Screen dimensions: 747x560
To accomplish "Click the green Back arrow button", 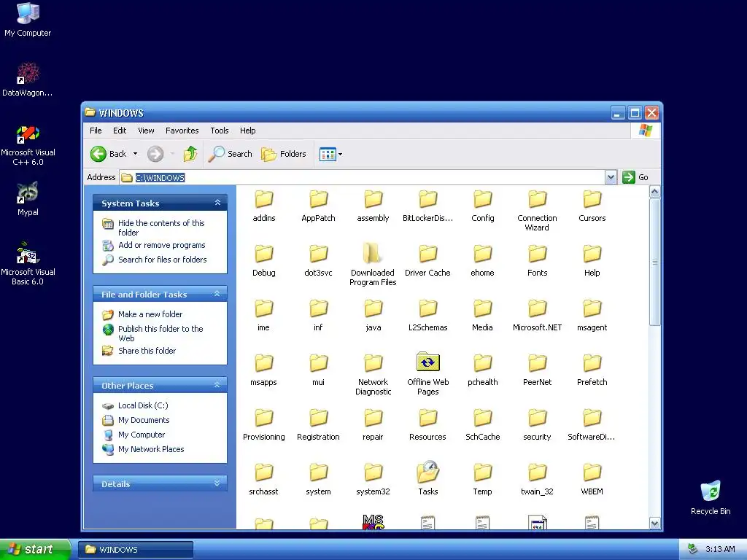I will [x=109, y=154].
